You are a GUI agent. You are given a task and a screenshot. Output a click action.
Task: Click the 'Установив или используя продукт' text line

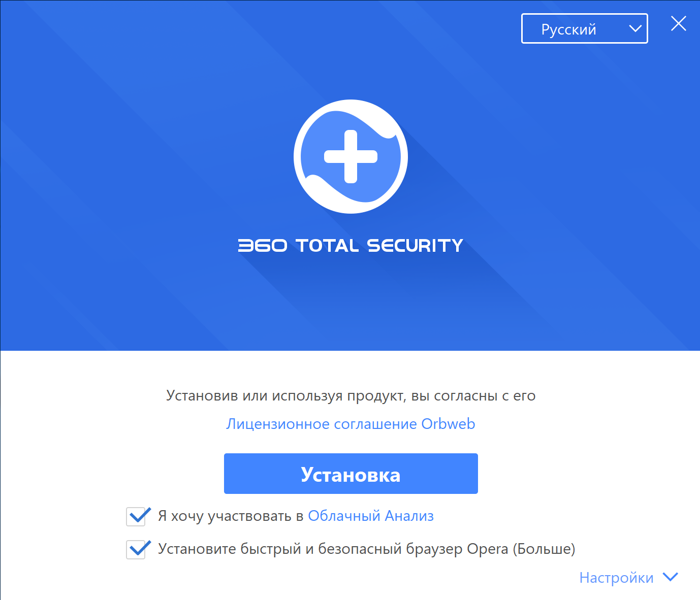[351, 396]
